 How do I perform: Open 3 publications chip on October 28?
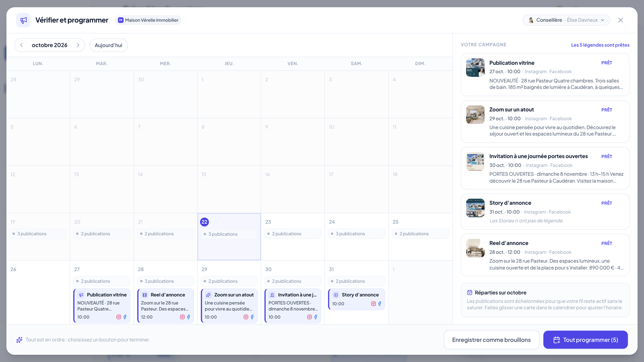pos(165,281)
